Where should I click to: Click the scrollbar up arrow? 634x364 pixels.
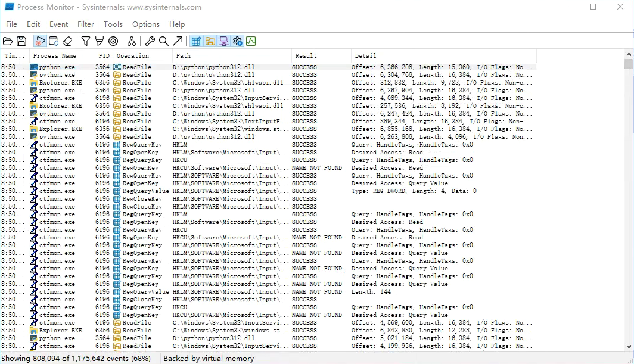pyautogui.click(x=629, y=54)
